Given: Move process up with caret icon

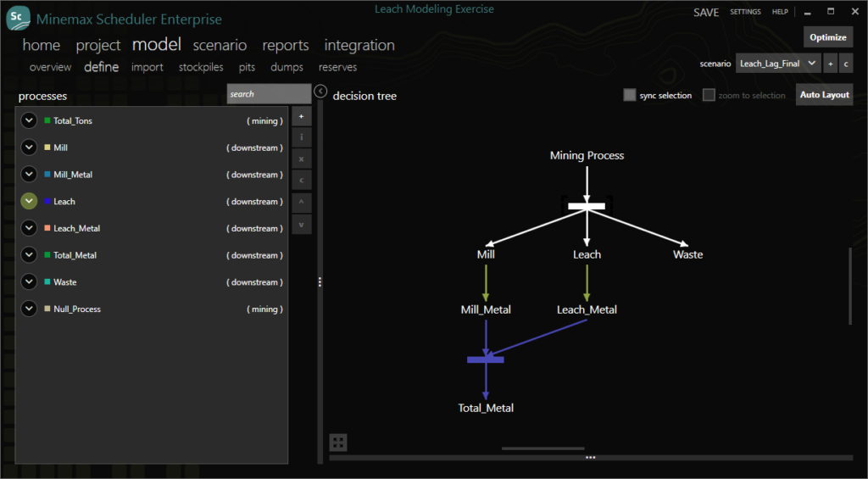Looking at the screenshot, I should tap(301, 202).
